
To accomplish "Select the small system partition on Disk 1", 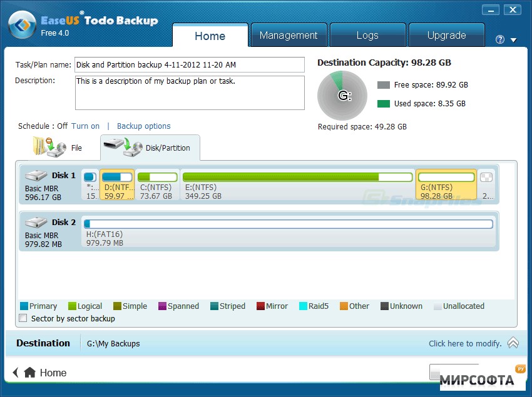I will pyautogui.click(x=90, y=185).
